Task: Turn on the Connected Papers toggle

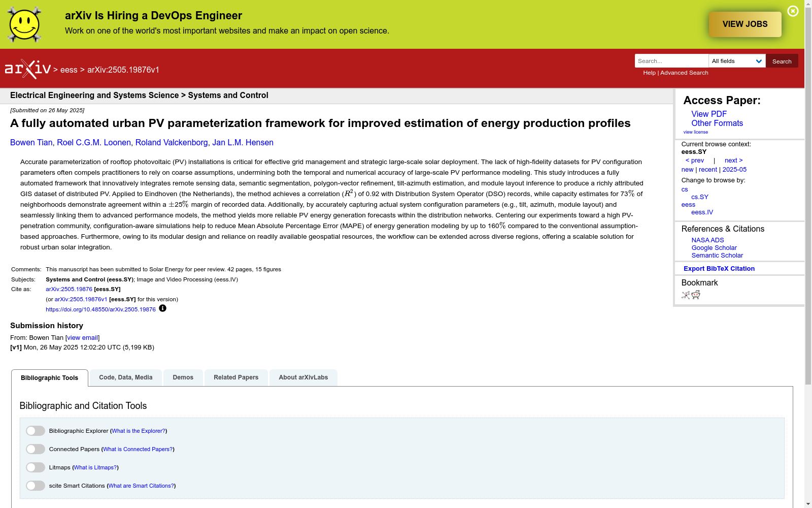Action: (36, 449)
